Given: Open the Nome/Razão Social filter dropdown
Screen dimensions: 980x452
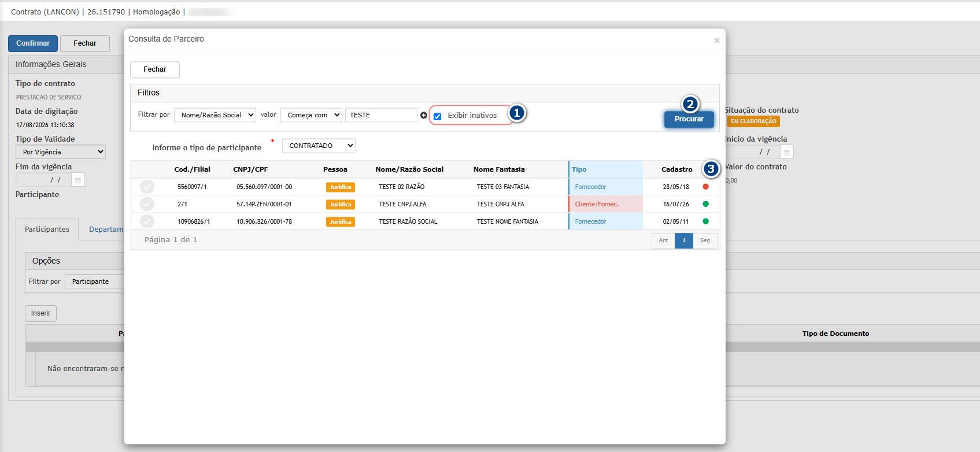Looking at the screenshot, I should (215, 115).
